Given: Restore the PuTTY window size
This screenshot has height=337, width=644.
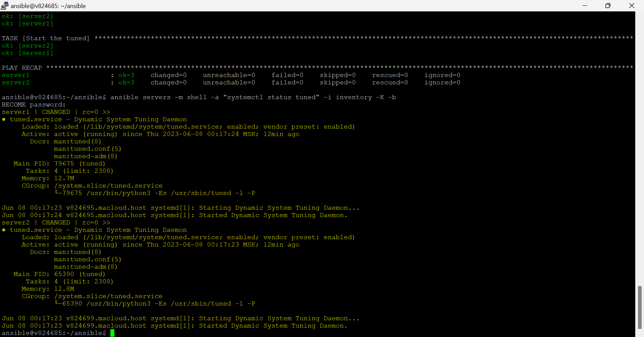Looking at the screenshot, I should click(608, 6).
